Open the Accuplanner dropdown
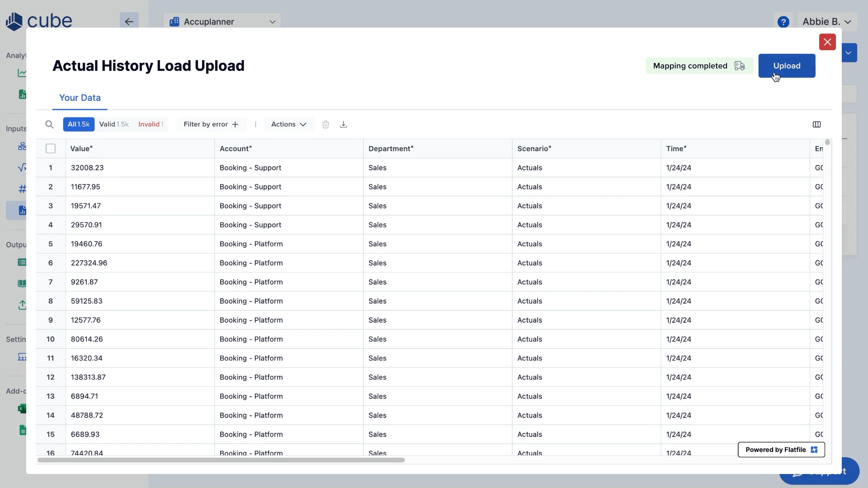Image resolution: width=868 pixels, height=488 pixels. 222,22
